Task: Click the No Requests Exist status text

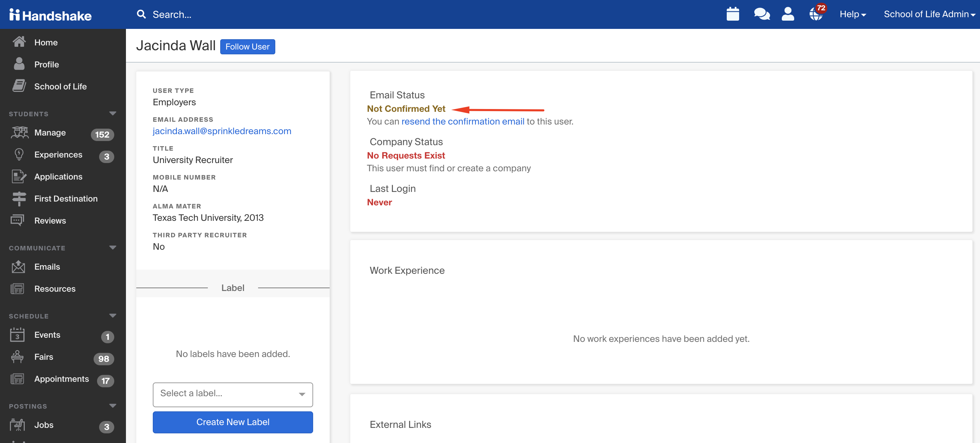Action: pyautogui.click(x=406, y=155)
